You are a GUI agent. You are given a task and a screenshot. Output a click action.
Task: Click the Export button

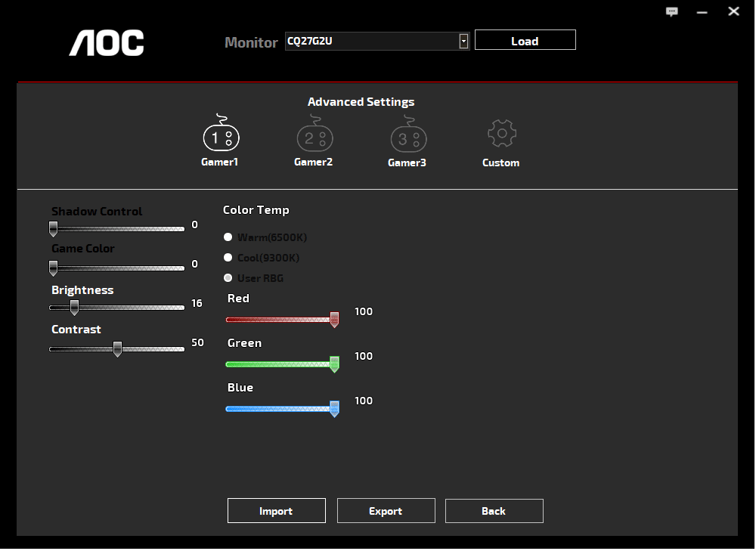click(386, 511)
